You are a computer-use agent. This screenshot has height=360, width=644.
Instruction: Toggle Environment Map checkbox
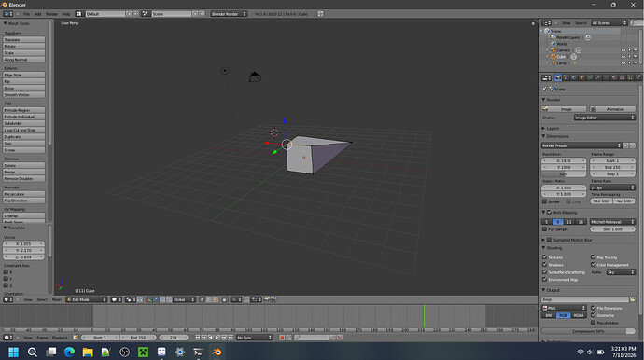(545, 279)
